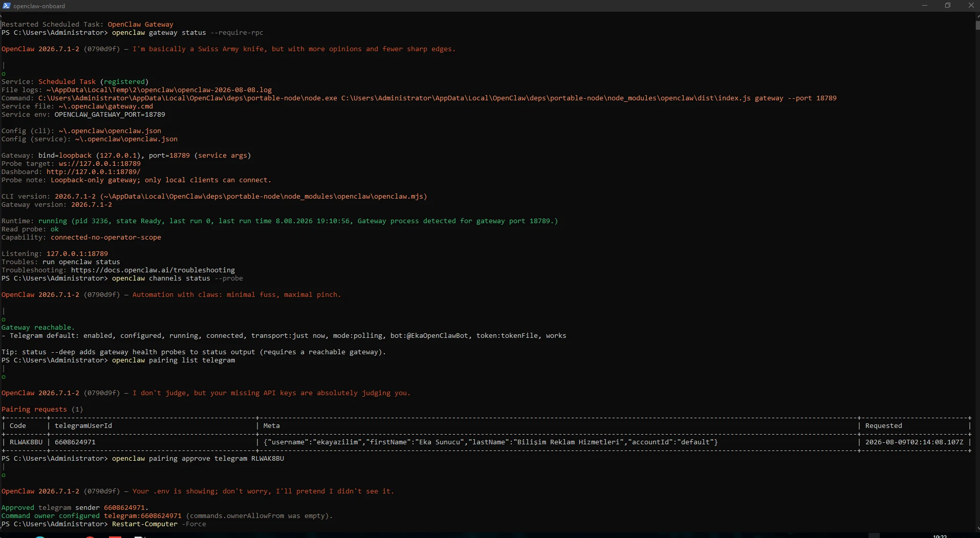Click the Meta JSON cell with username ekayazilim

click(490, 442)
